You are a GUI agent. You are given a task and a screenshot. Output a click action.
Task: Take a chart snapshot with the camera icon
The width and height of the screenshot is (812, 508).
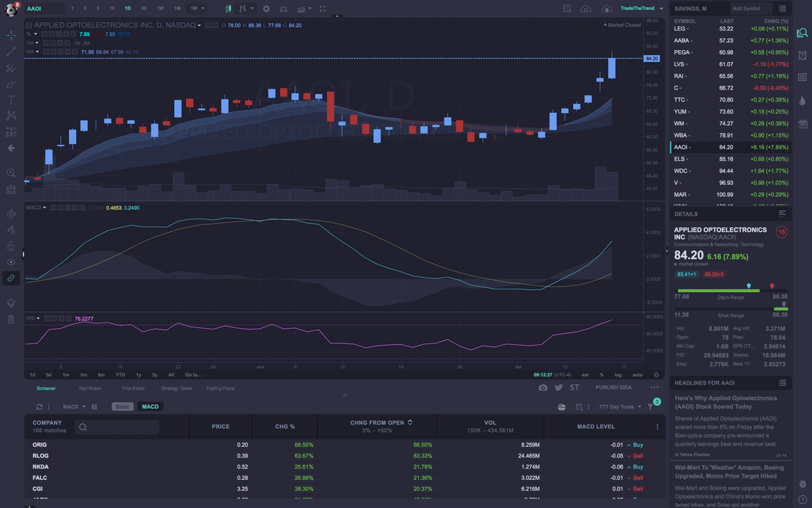[543, 387]
